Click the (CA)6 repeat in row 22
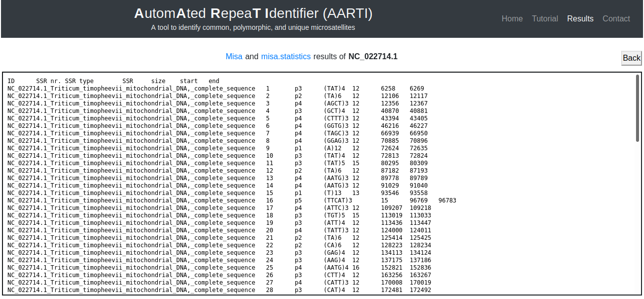 point(332,245)
